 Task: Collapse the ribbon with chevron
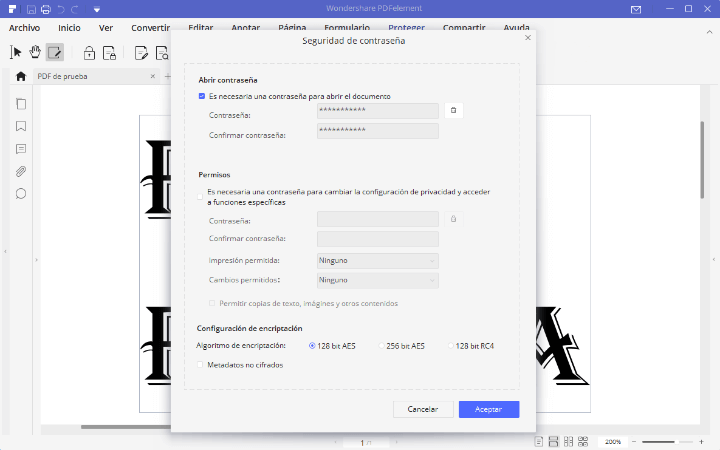click(709, 32)
